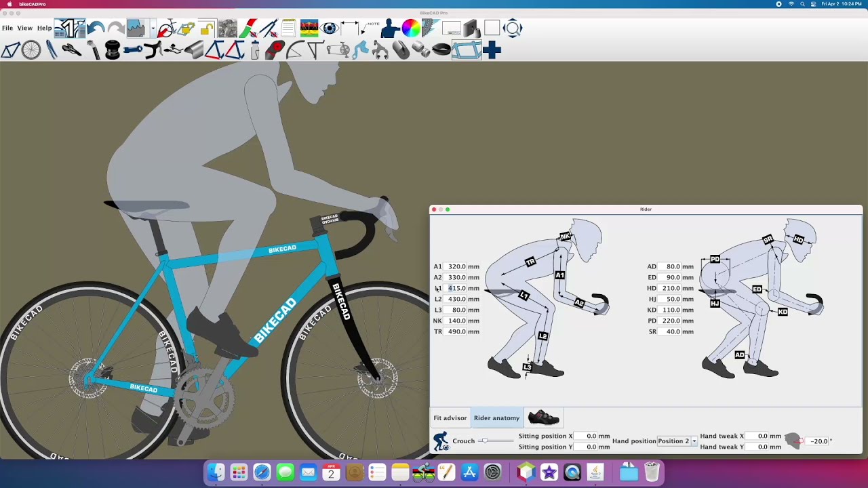868x488 pixels.
Task: Open the cycling shoe tab
Action: click(x=543, y=418)
